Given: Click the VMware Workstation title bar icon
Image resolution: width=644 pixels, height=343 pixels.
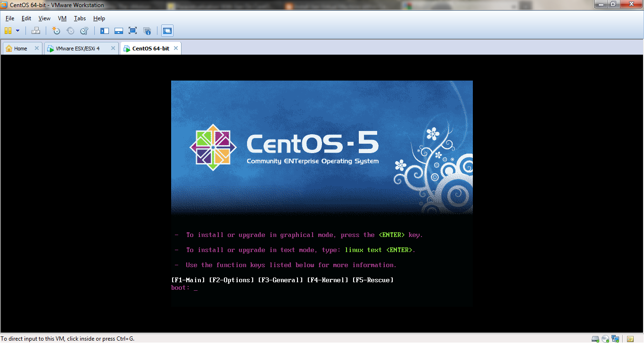Looking at the screenshot, I should pyautogui.click(x=4, y=5).
